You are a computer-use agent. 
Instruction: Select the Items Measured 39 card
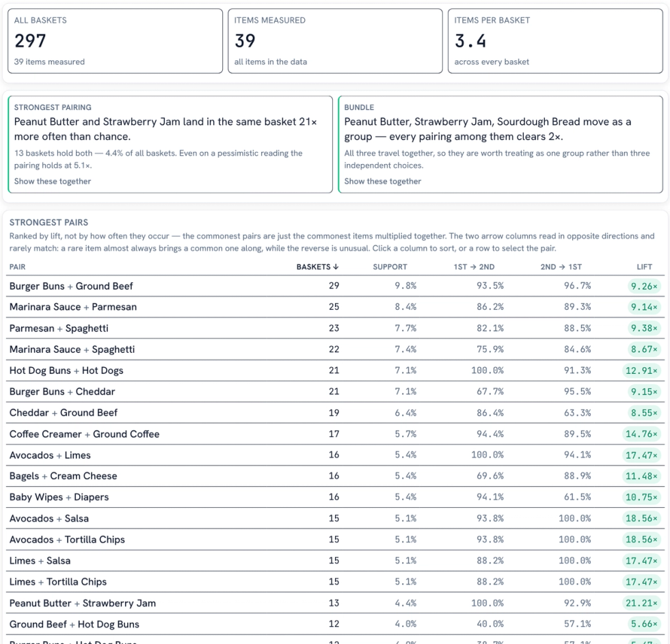coord(335,41)
